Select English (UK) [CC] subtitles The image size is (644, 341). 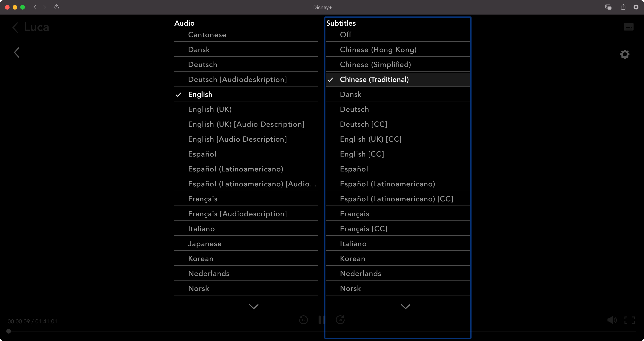(x=398, y=139)
